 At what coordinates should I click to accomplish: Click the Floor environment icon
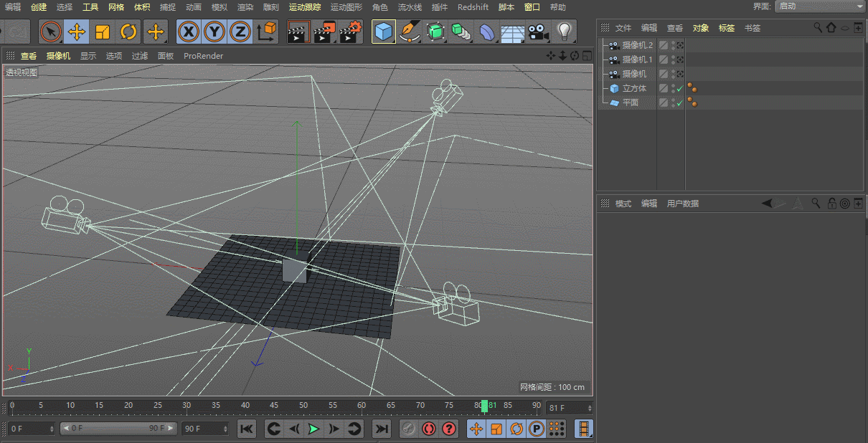pos(511,32)
